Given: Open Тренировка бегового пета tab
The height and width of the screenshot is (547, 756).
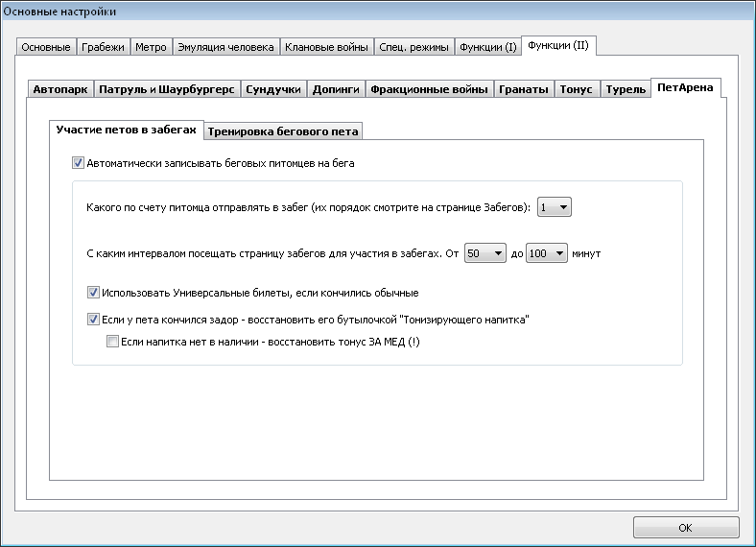Looking at the screenshot, I should tap(283, 131).
